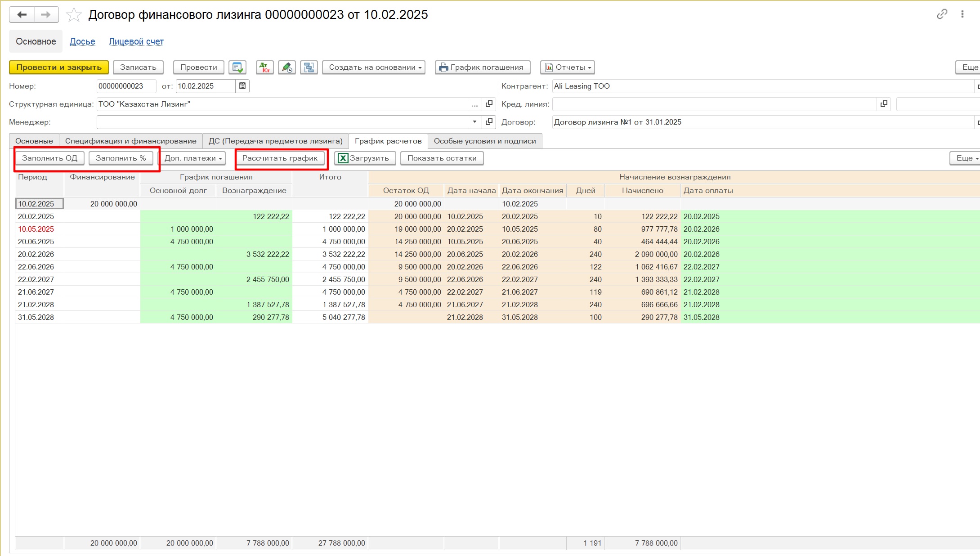This screenshot has height=556, width=980.
Task: Open the Лицевой счет link
Action: [x=136, y=41]
